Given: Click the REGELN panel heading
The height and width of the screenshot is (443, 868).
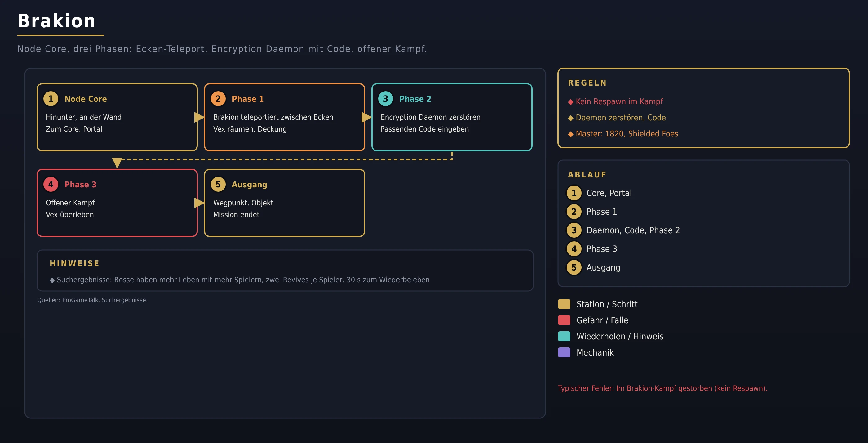Looking at the screenshot, I should pyautogui.click(x=587, y=83).
